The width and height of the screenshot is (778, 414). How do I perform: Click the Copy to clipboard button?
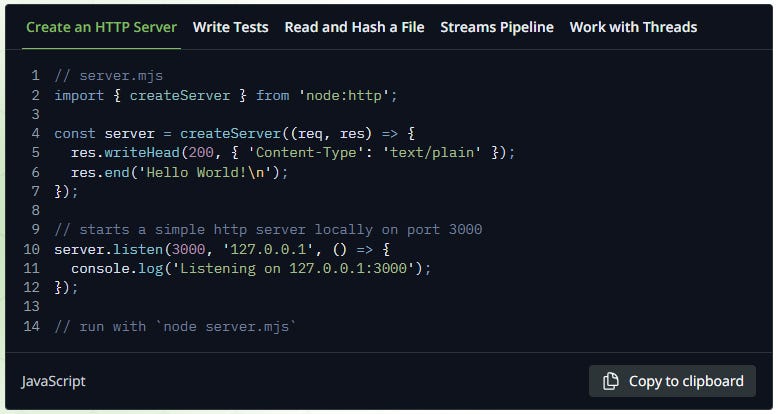coord(672,381)
